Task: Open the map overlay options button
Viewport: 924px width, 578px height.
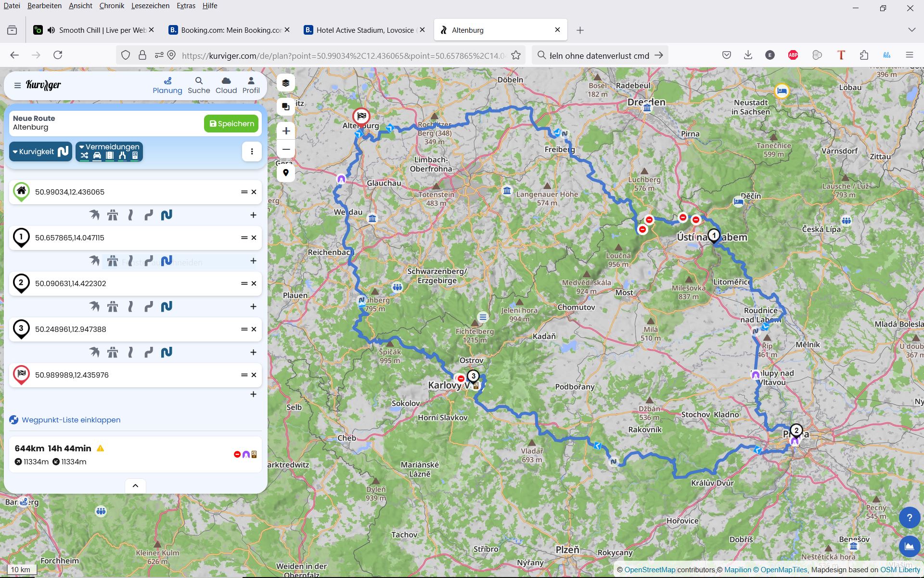Action: point(286,106)
